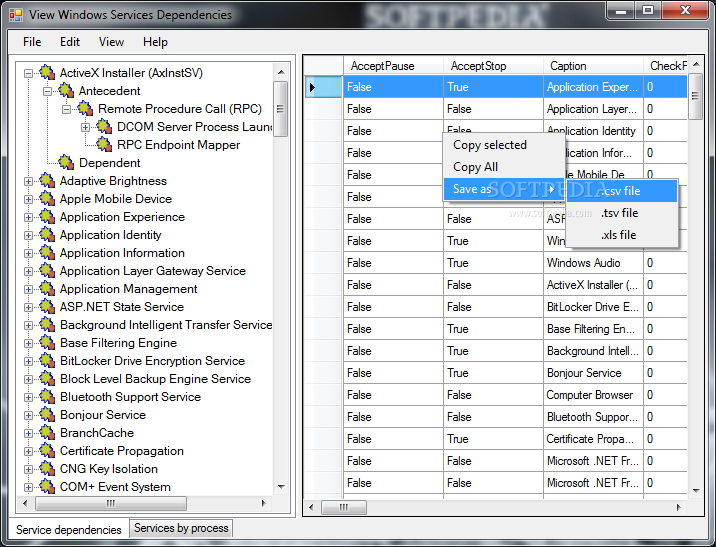Click the ActiveX Installer service gear icon
Image resolution: width=716 pixels, height=547 pixels.
[x=47, y=73]
